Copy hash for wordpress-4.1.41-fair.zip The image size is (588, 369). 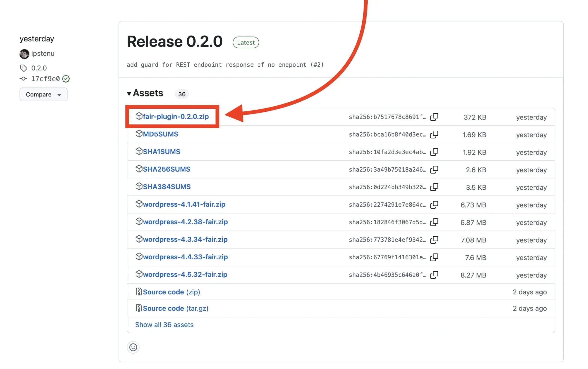pos(434,205)
